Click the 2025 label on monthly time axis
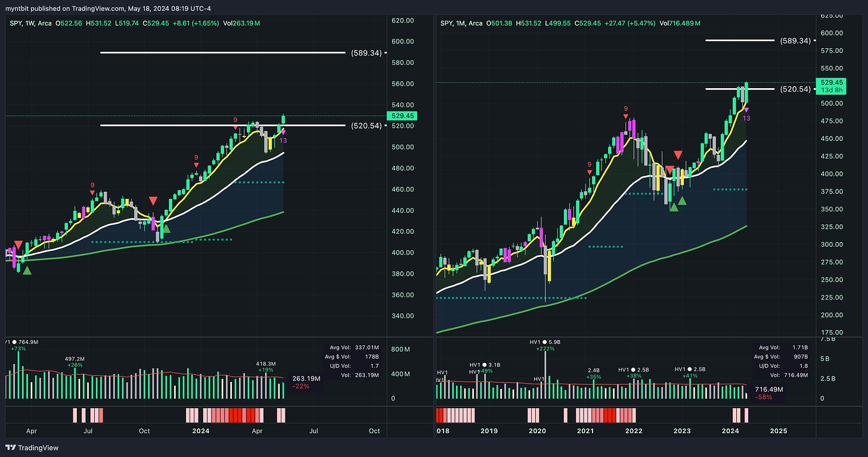The width and height of the screenshot is (868, 457). 778,431
